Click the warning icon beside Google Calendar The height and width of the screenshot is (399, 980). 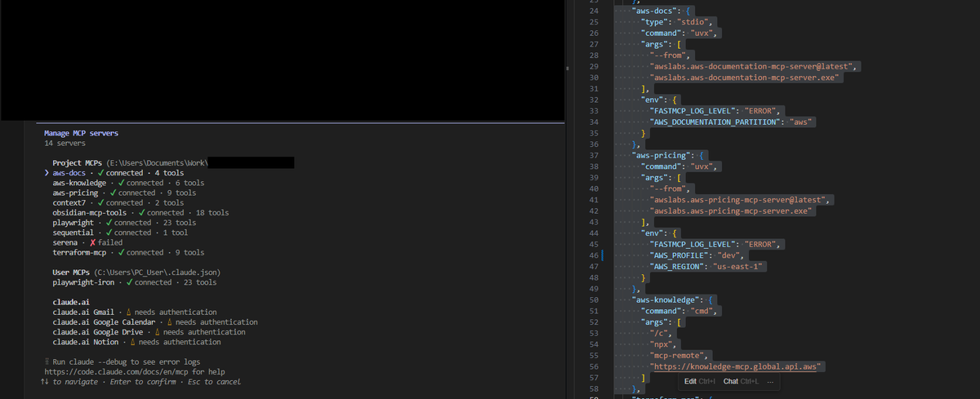pyautogui.click(x=171, y=322)
